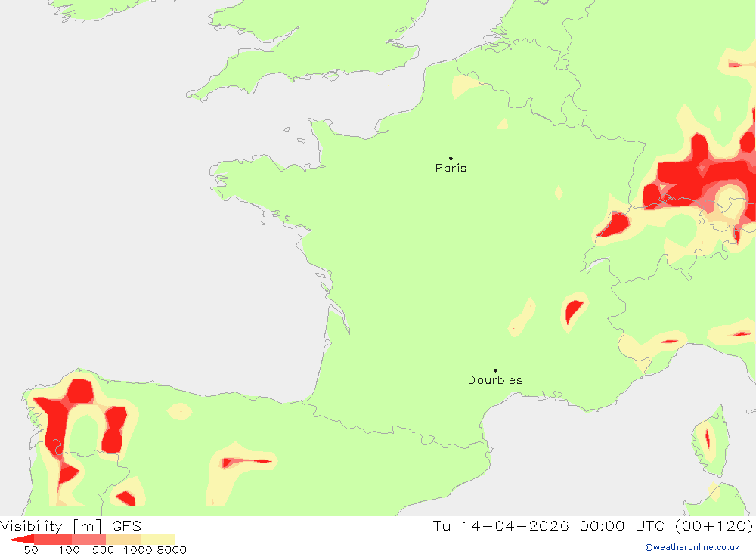
Task: Click the forecast date 'Tu 14-04-2026' text
Action: tap(501, 525)
